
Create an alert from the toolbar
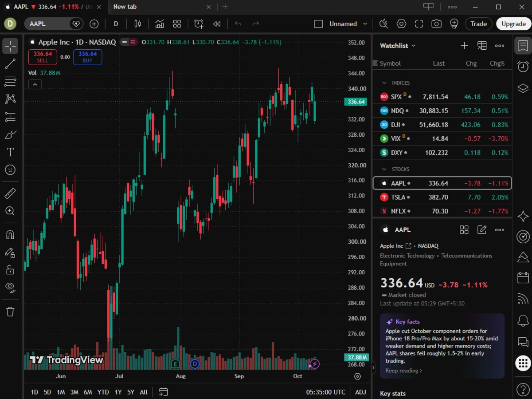pyautogui.click(x=199, y=24)
